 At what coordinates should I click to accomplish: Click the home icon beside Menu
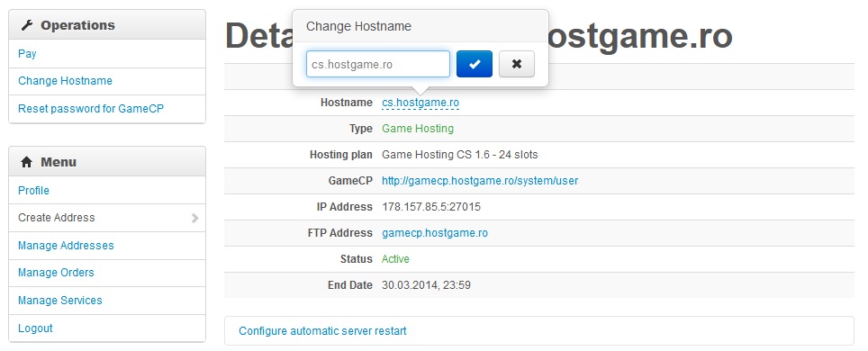[x=26, y=162]
